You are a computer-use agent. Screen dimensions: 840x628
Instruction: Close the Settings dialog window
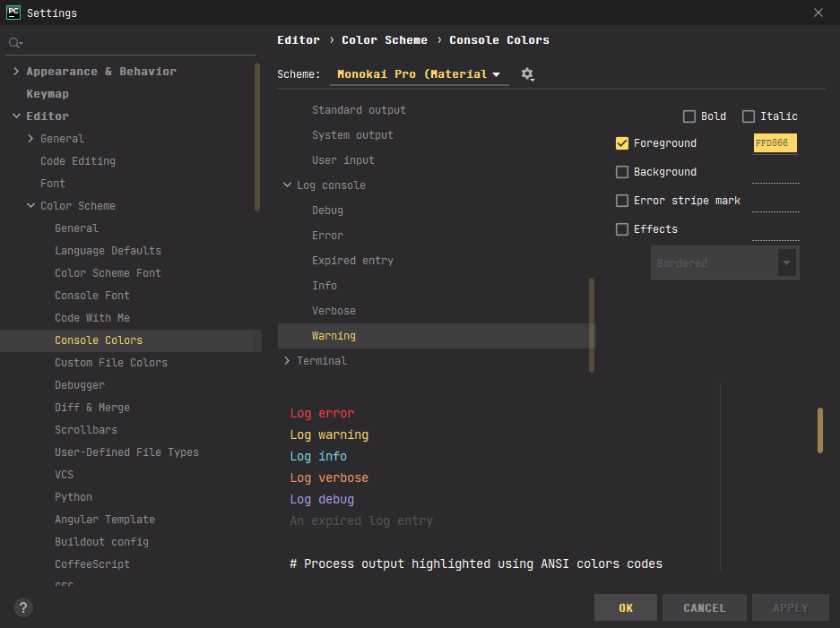pos(818,13)
